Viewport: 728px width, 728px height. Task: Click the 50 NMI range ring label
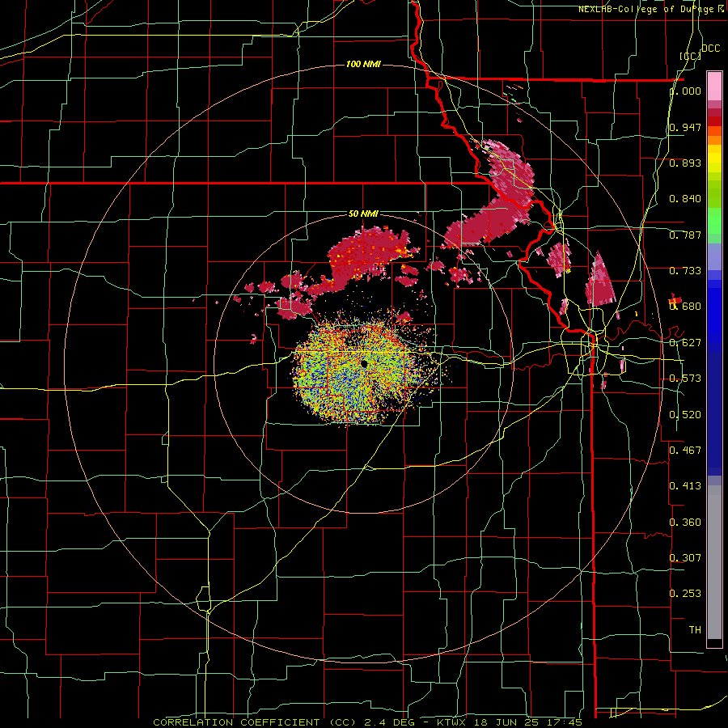click(363, 214)
